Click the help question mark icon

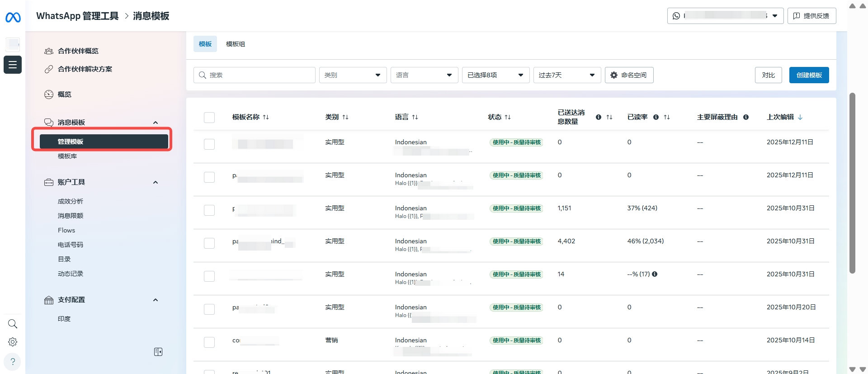pos(13,361)
